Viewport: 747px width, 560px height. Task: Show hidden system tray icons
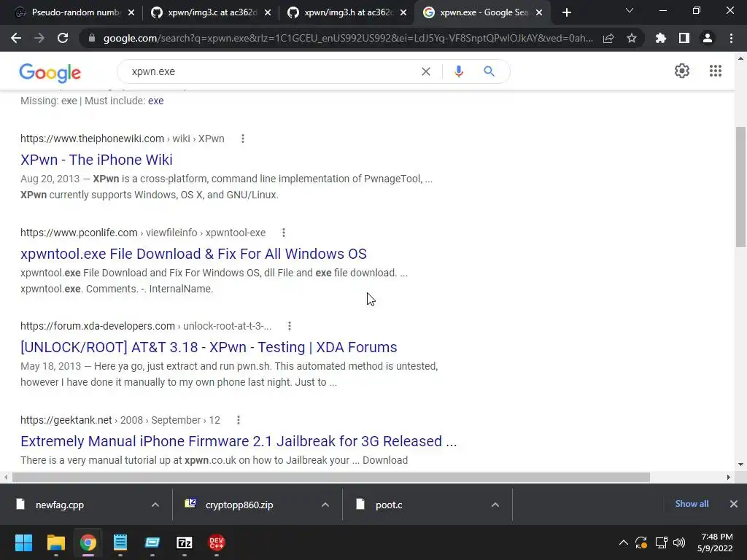(623, 542)
